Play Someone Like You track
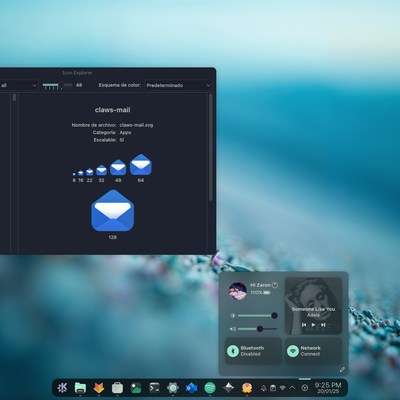This screenshot has width=400, height=400. point(313,325)
